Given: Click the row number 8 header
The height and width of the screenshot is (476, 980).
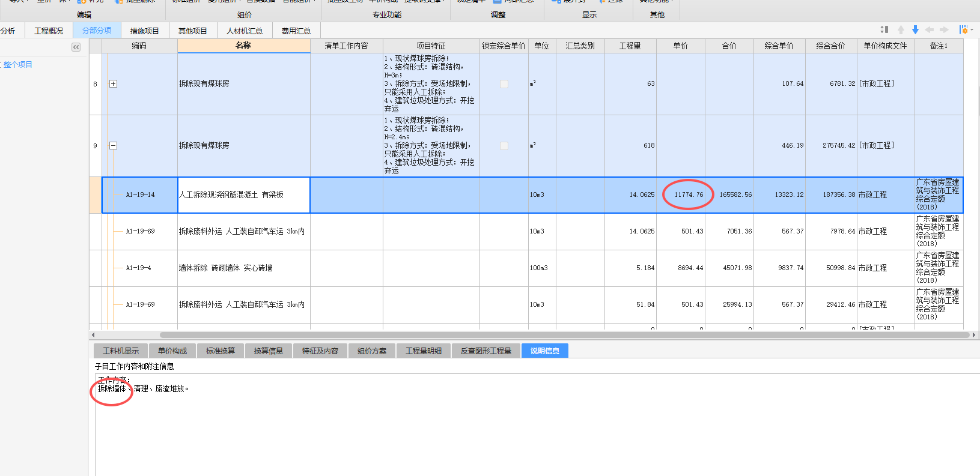Looking at the screenshot, I should [95, 84].
